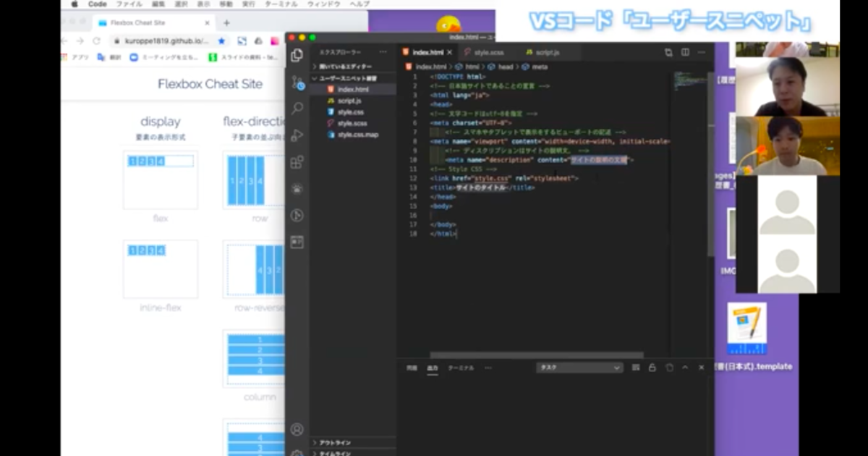Open the Explorer panel ellipsis menu
868x456 pixels.
coord(383,52)
